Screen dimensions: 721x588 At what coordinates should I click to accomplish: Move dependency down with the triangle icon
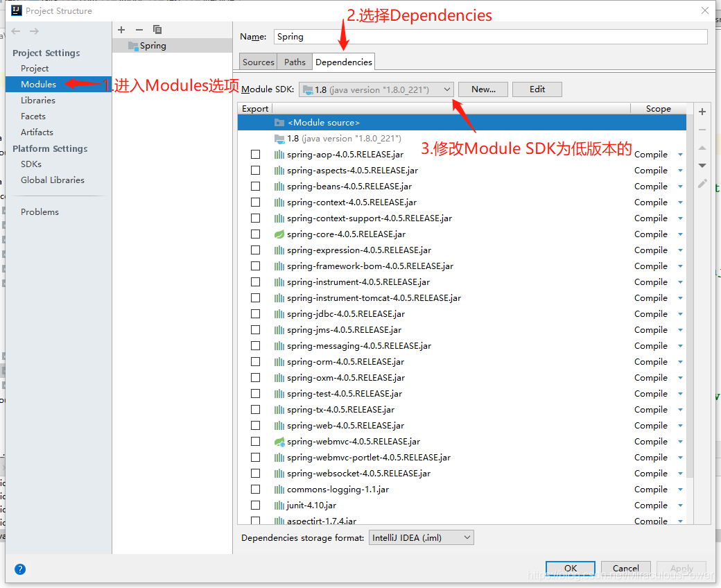coord(702,165)
